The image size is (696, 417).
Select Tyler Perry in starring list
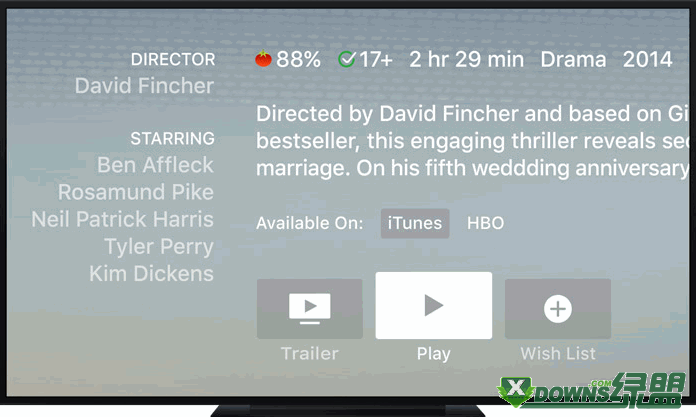(159, 247)
